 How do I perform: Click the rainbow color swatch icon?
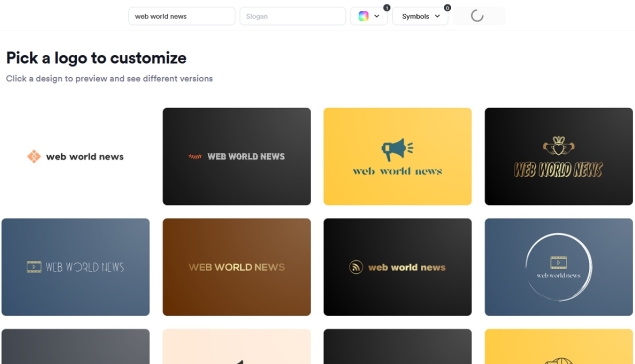363,16
